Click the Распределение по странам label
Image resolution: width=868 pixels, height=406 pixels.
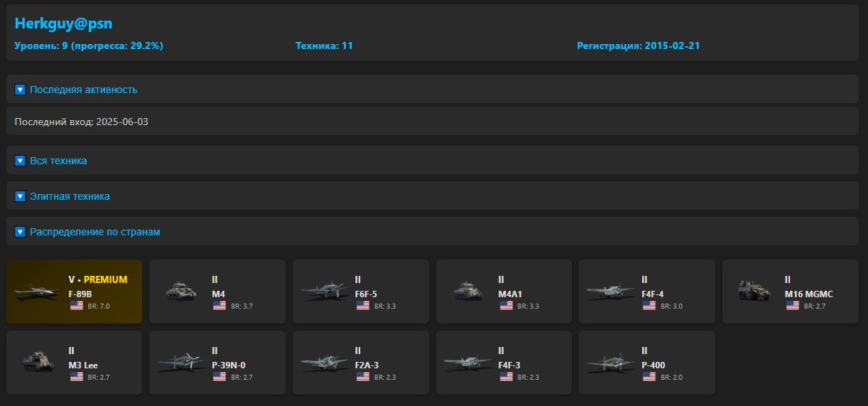94,232
